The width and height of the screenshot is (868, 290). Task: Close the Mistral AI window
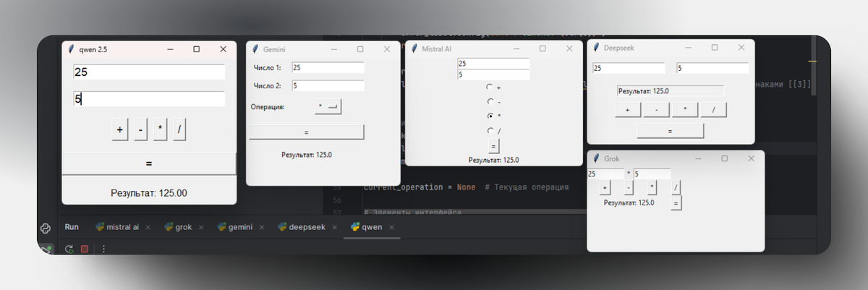tap(569, 48)
